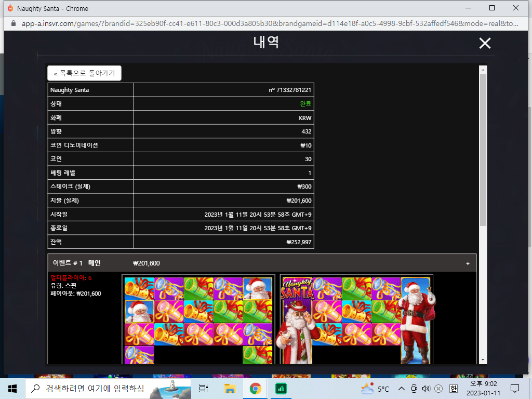Click the KRW currency value
This screenshot has height=399, width=532.
[x=305, y=118]
